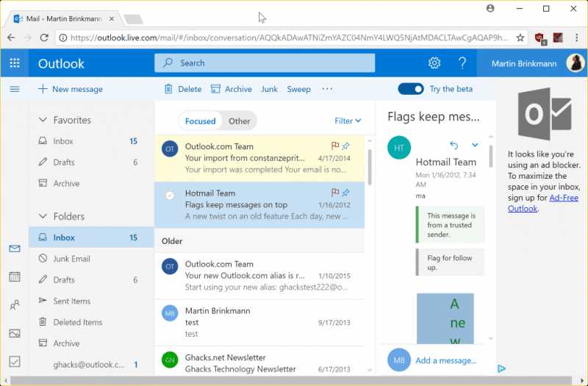The height and width of the screenshot is (386, 588).
Task: Open the Filter dropdown
Action: (348, 121)
